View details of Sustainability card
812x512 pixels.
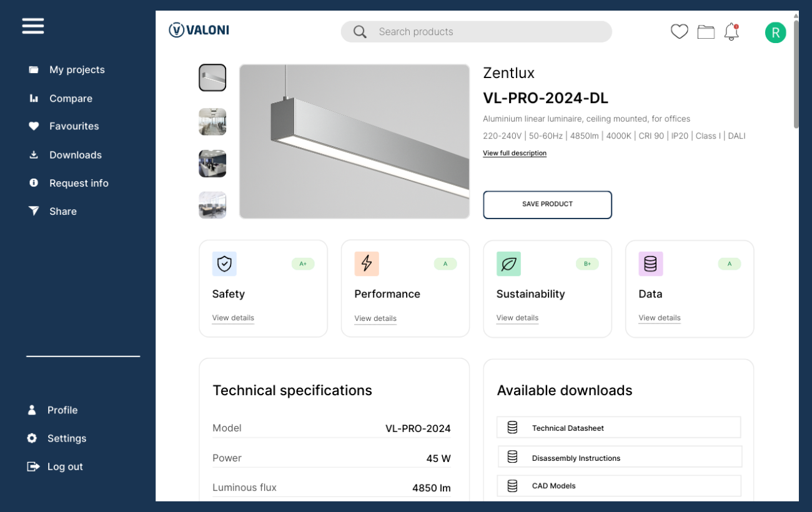tap(517, 318)
